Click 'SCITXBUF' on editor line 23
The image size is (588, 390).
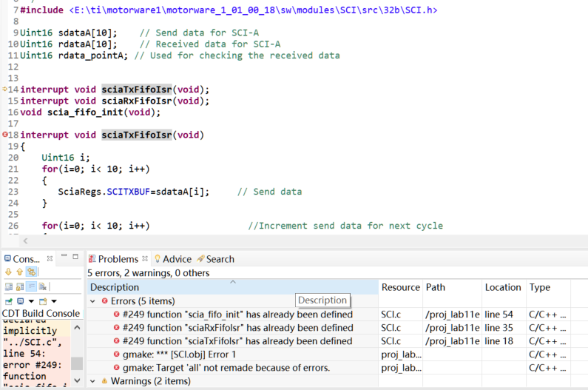(128, 192)
